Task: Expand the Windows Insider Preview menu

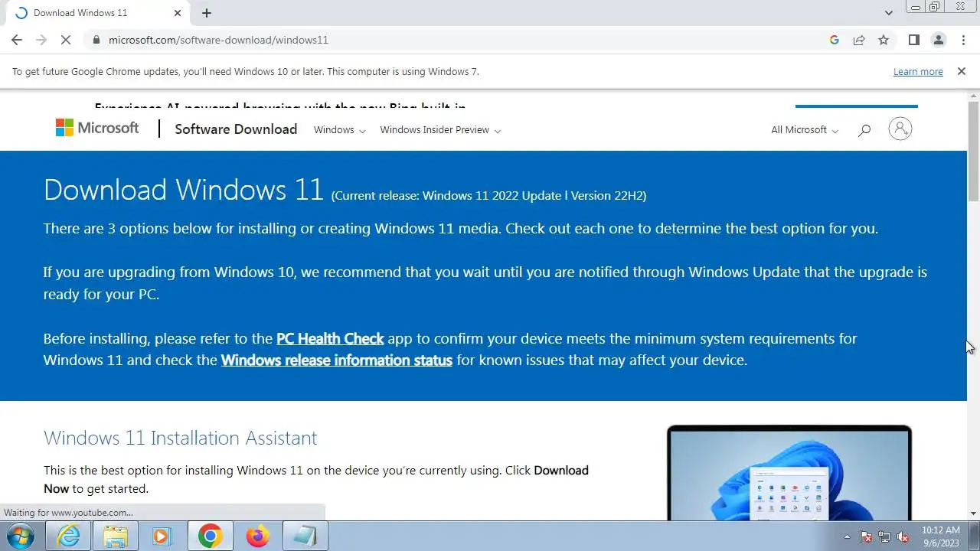Action: 440,130
